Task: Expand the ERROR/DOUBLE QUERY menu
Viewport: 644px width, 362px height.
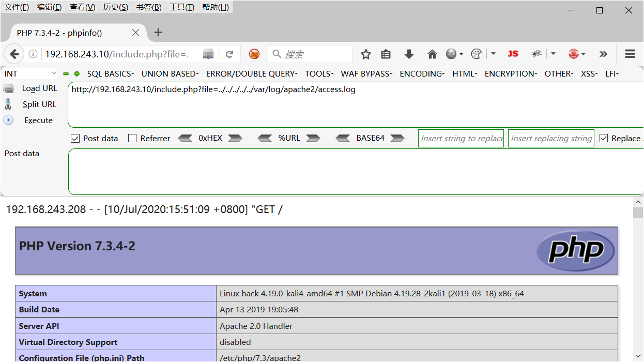Action: 252,74
